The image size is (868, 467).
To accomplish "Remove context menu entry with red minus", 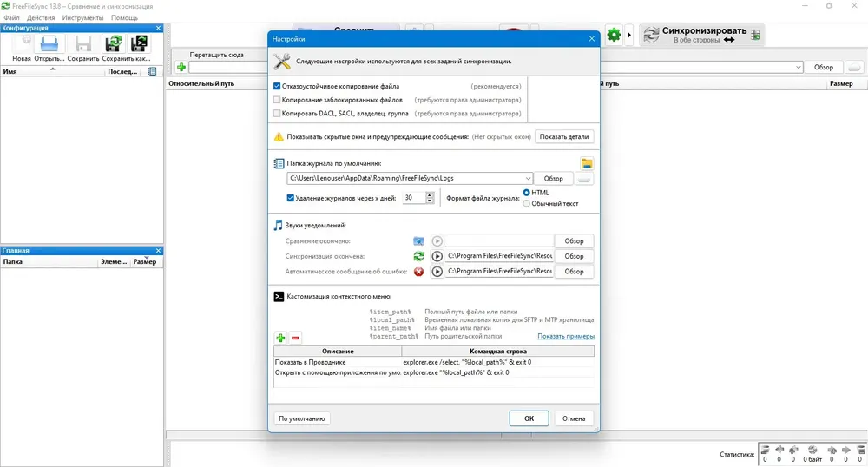I will pos(296,338).
